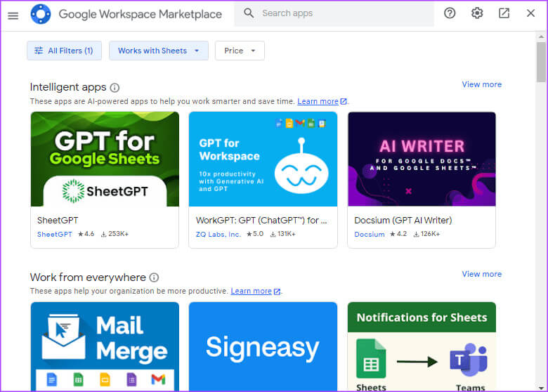
Task: Click the Google Workspace Marketplace logo
Action: pos(41,14)
